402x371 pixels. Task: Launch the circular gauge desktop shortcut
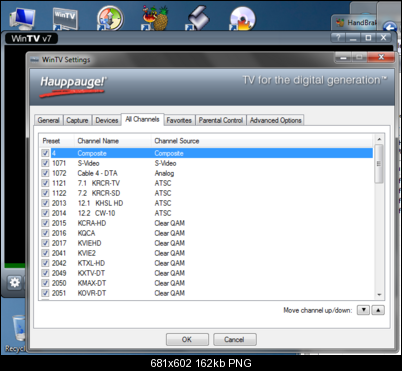(110, 18)
